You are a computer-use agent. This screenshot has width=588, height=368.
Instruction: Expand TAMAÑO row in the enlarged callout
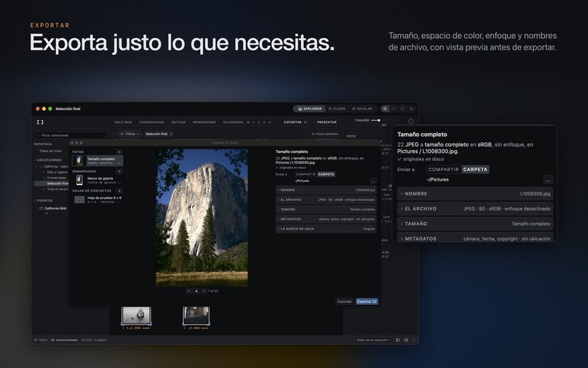(x=475, y=224)
